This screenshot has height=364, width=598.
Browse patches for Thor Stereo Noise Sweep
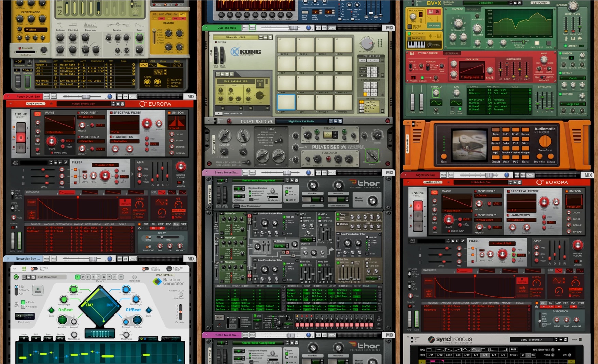(292, 180)
